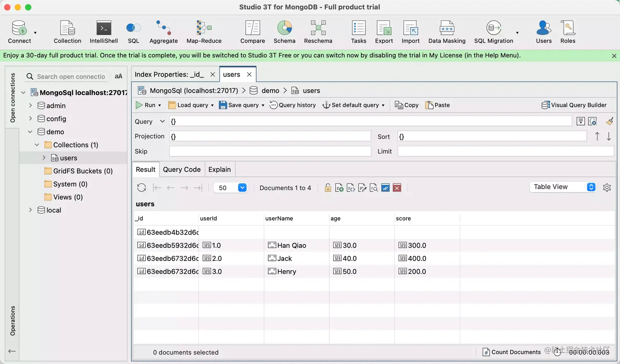Click the refresh results icon
620x364 pixels.
[141, 188]
